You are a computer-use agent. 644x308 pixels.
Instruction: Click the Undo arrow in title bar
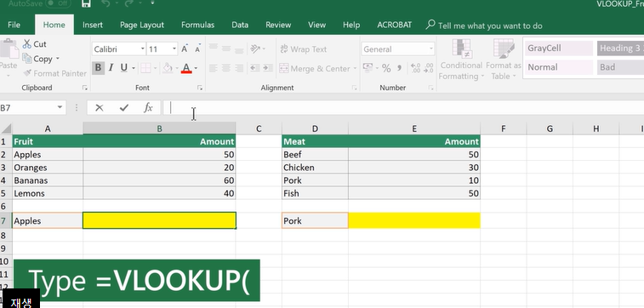105,3
